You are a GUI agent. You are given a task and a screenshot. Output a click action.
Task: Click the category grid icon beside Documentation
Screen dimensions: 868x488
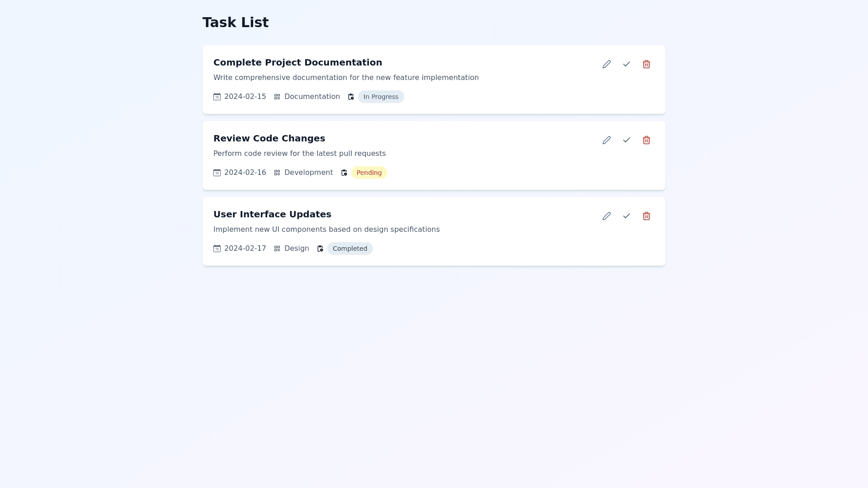coord(277,97)
